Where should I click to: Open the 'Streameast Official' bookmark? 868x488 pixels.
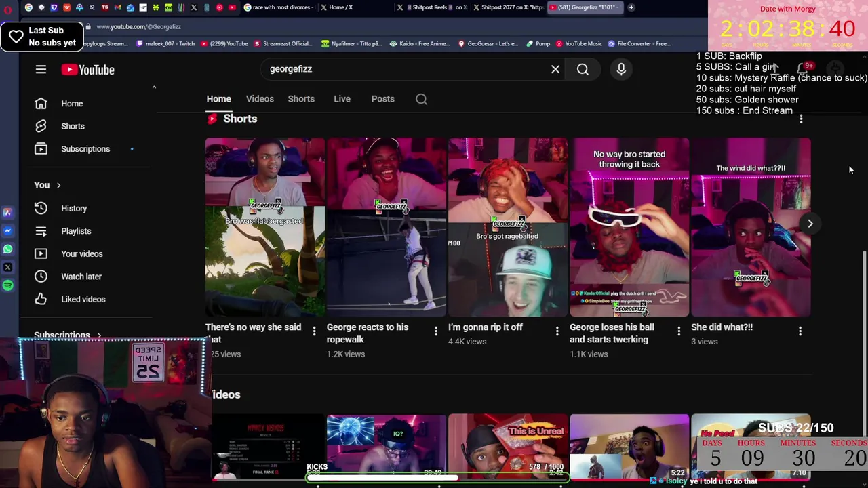point(282,44)
